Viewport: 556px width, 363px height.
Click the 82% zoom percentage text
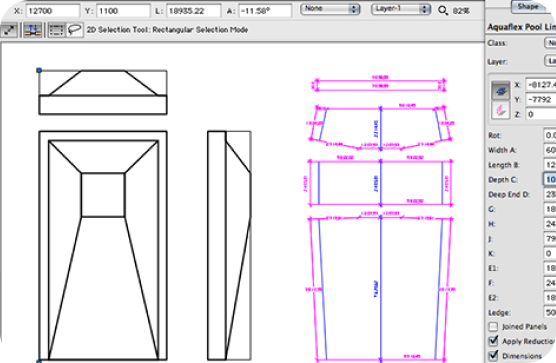tap(461, 11)
